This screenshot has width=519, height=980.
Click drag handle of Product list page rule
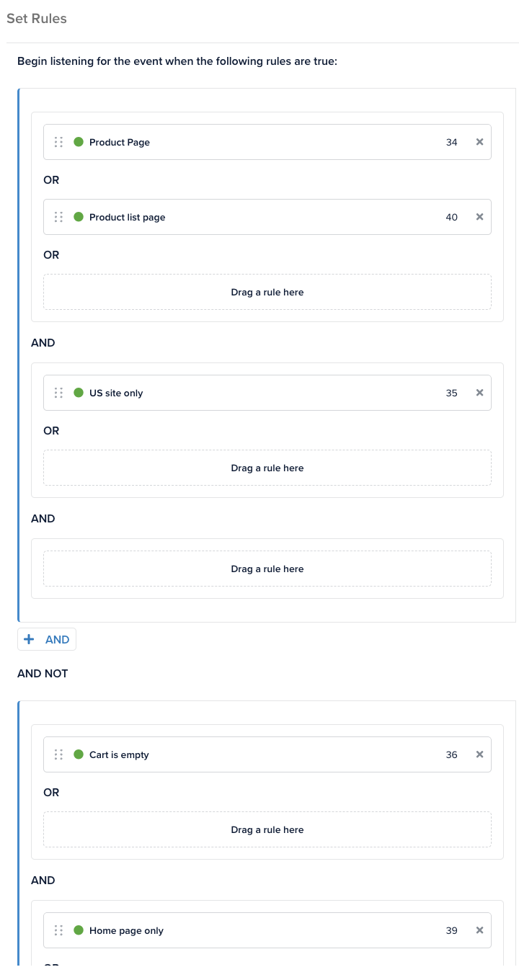click(59, 217)
